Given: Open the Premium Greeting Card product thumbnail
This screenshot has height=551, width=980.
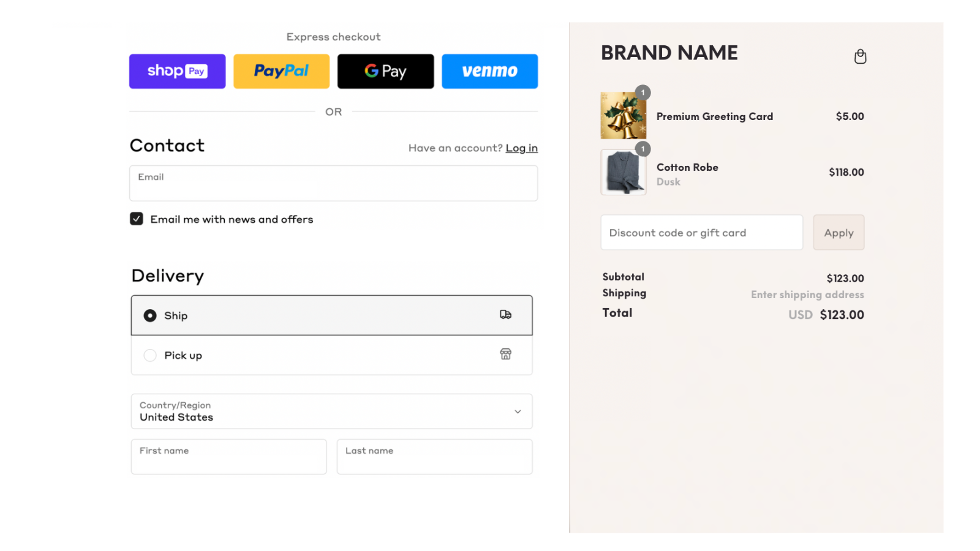Looking at the screenshot, I should point(623,116).
